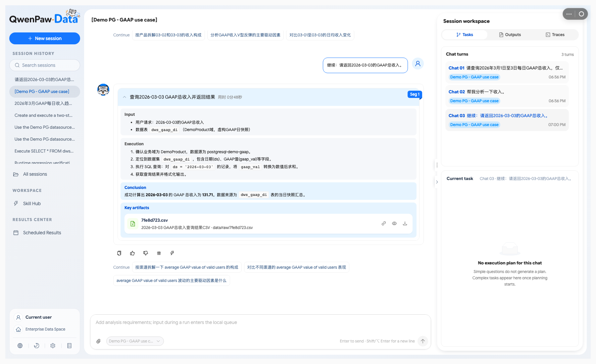Viewport: 596px width, 364px height.
Task: Give the response a thumbs down
Action: (146, 253)
